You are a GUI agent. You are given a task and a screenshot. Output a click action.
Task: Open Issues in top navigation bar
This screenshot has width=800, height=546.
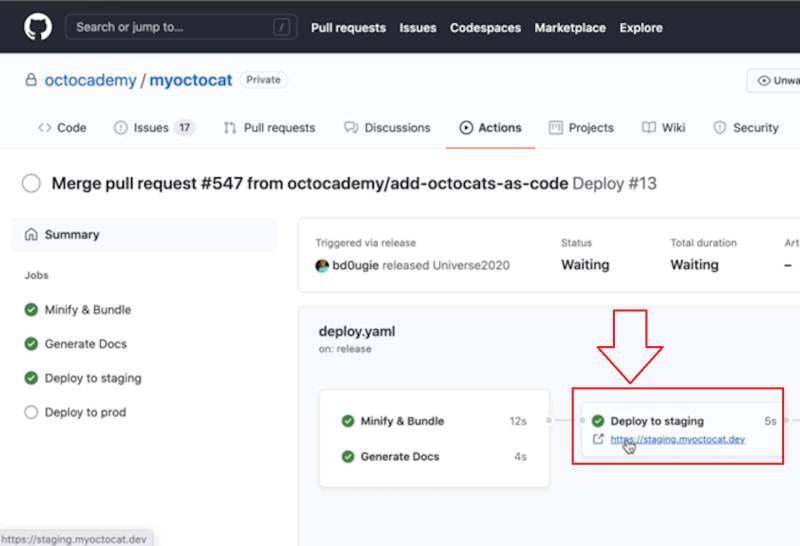click(417, 28)
